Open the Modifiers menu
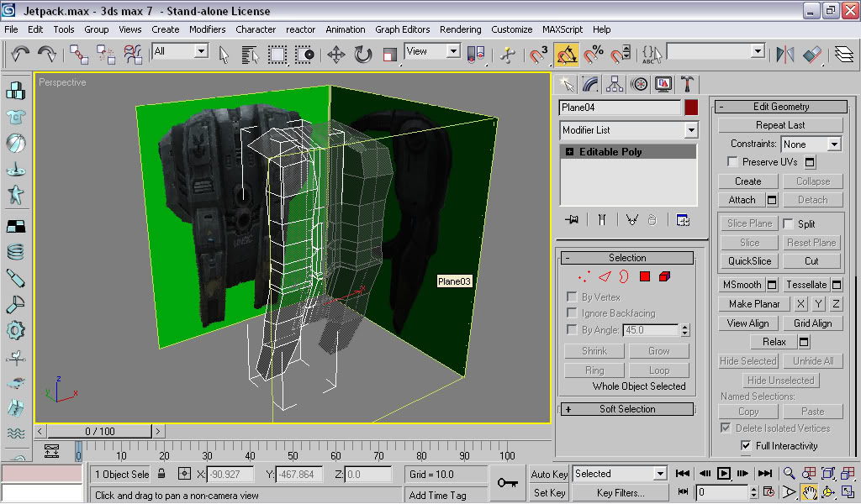The width and height of the screenshot is (861, 504). pyautogui.click(x=207, y=29)
